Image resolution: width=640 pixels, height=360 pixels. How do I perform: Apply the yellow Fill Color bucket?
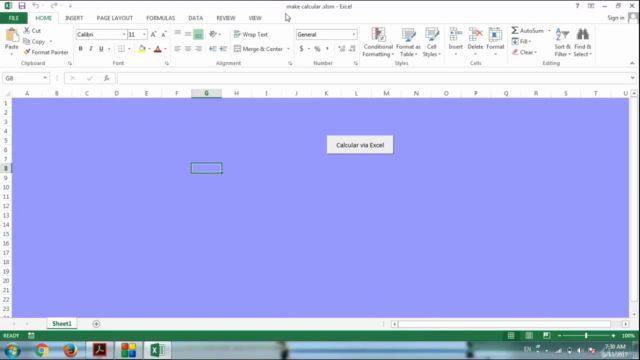coord(142,49)
